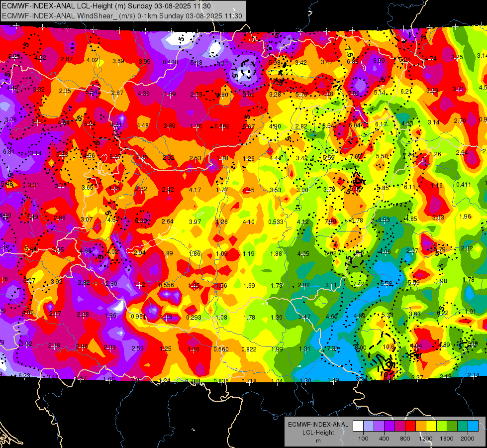Click the legend tick label 2000

point(467,439)
